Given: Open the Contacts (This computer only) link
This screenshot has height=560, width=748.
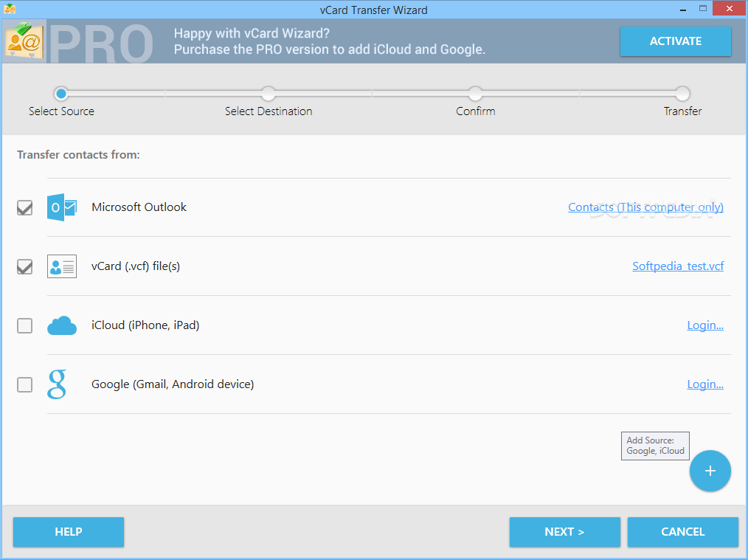Looking at the screenshot, I should tap(645, 207).
